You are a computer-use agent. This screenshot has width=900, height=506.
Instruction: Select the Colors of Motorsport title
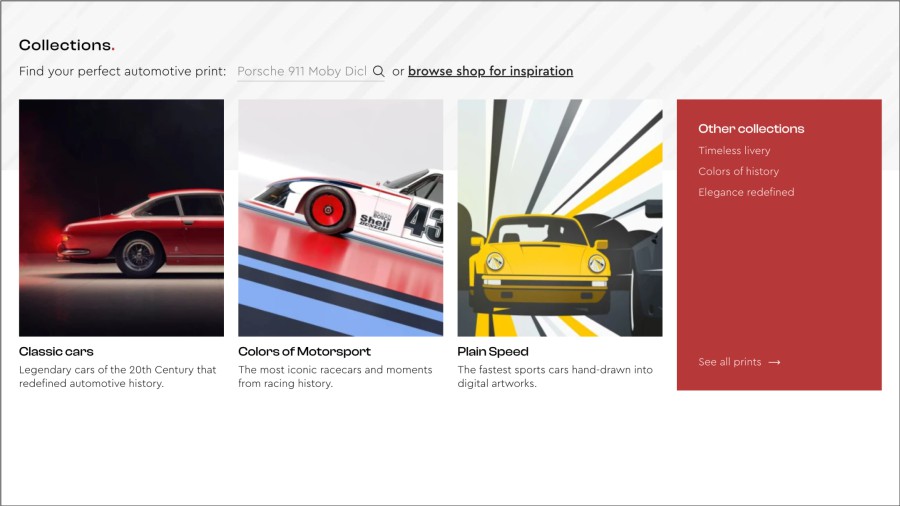[304, 351]
